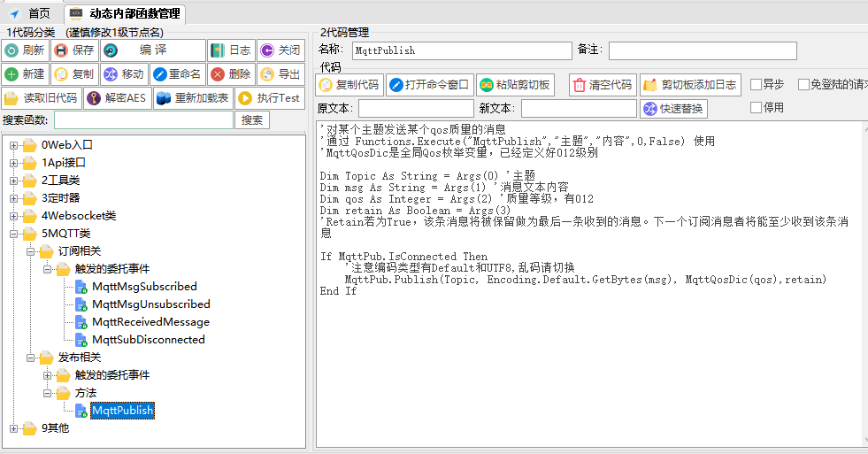Switch to the 动态内部函数管理 tab

(x=125, y=13)
